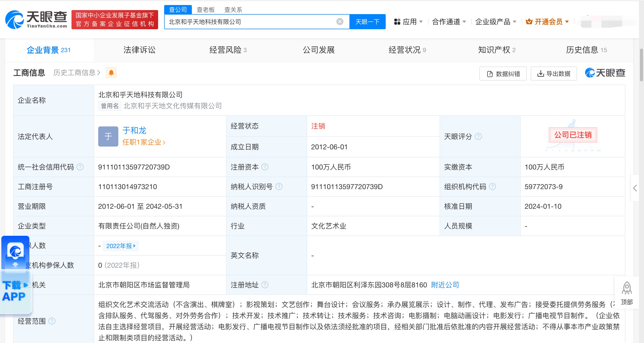Screen dimensions: 644x343
Task: Switch to 查老板 search tab
Action: [205, 10]
